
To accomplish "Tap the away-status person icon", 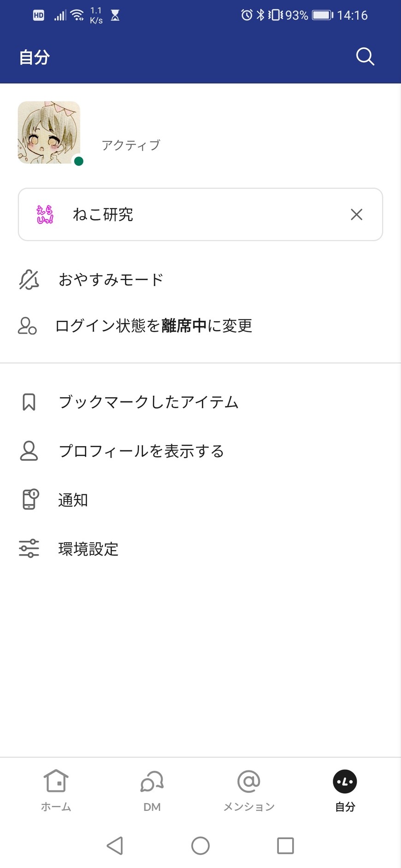I will (28, 326).
